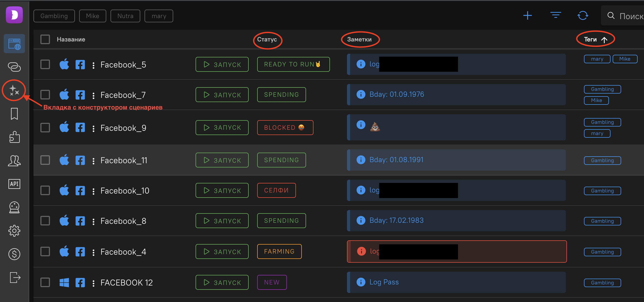This screenshot has height=302, width=644.
Task: Click the Поиск search field
Action: tap(622, 16)
